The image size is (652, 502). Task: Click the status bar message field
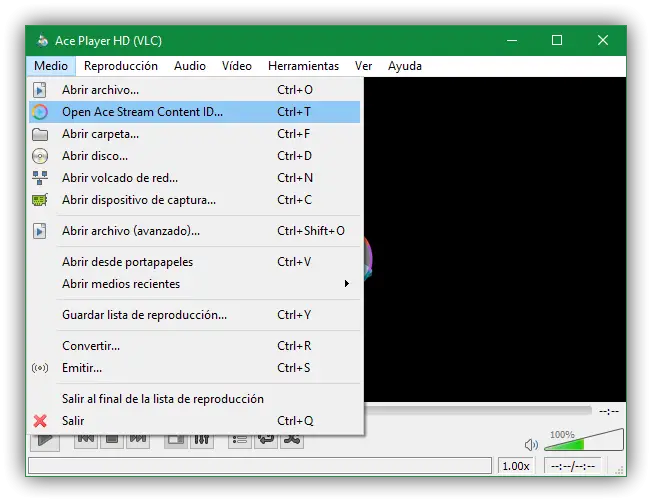260,465
